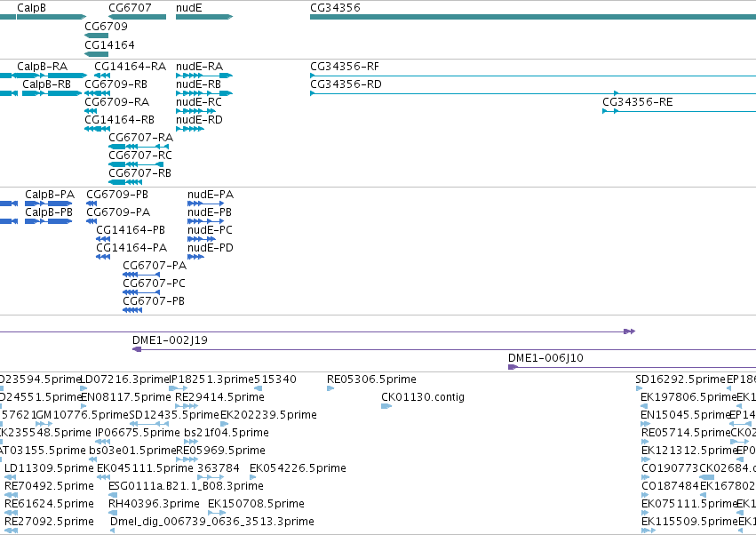
Task: Click the nudE-PC protein label
Action: 211,230
